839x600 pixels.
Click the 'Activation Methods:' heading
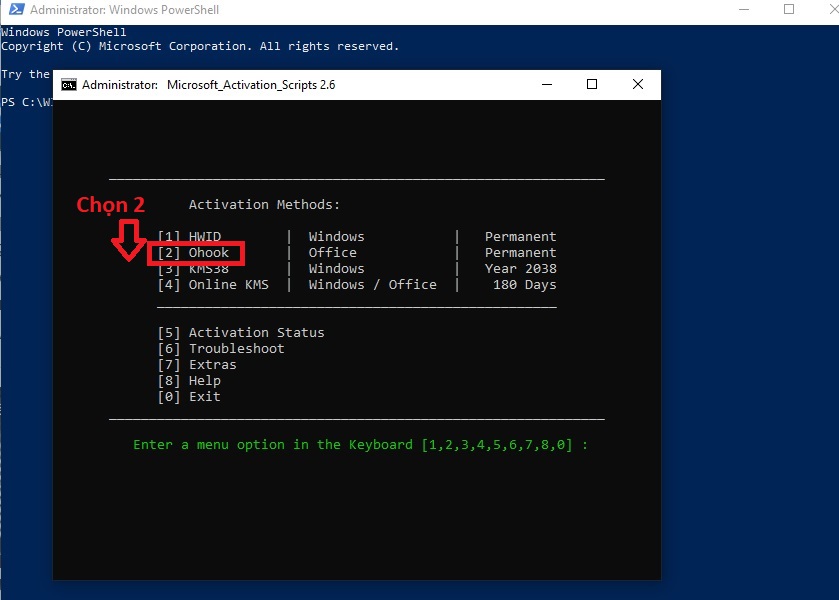(264, 205)
